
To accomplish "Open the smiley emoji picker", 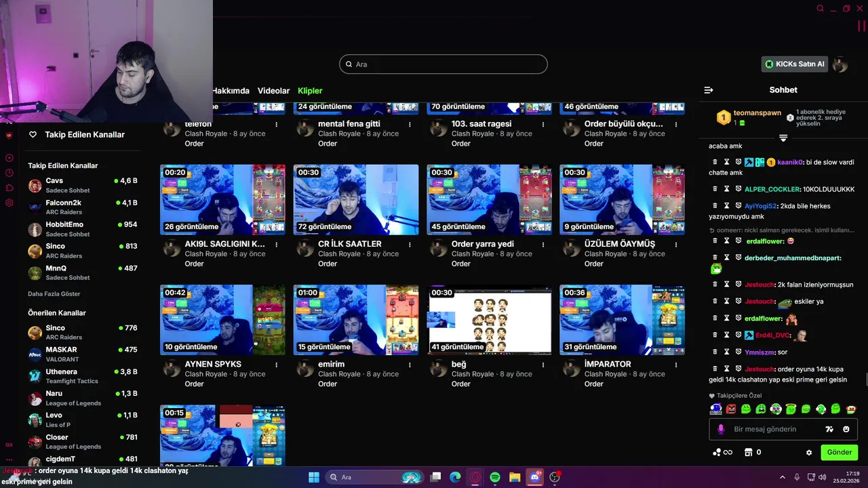I will [846, 429].
